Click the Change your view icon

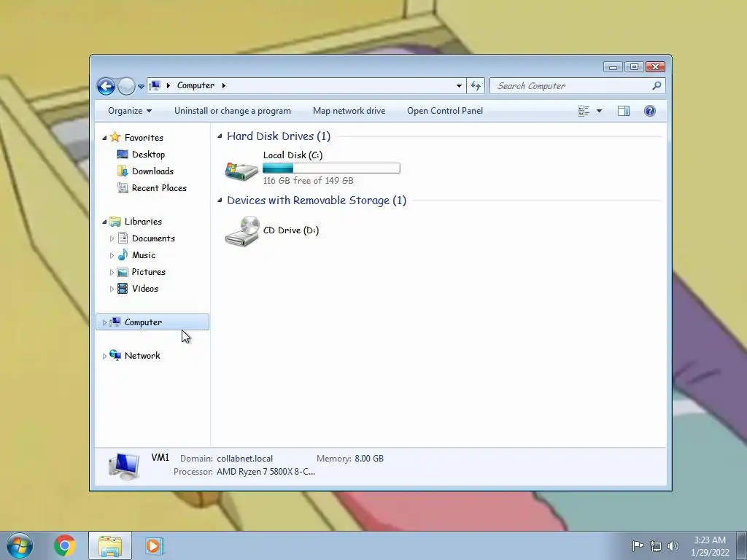[584, 111]
